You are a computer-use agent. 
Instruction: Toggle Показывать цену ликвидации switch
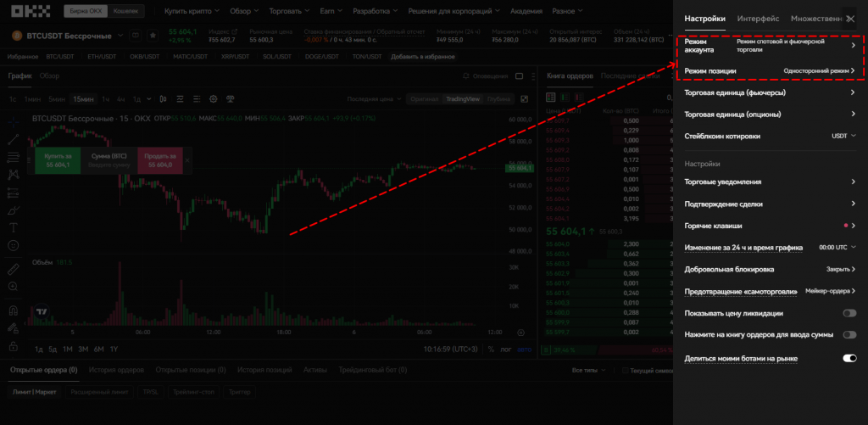(x=849, y=314)
